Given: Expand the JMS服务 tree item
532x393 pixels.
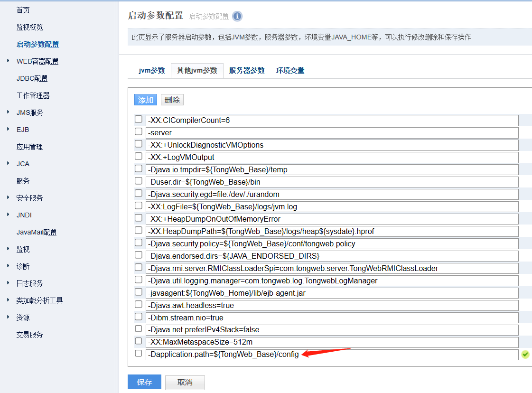Looking at the screenshot, I should [x=9, y=112].
